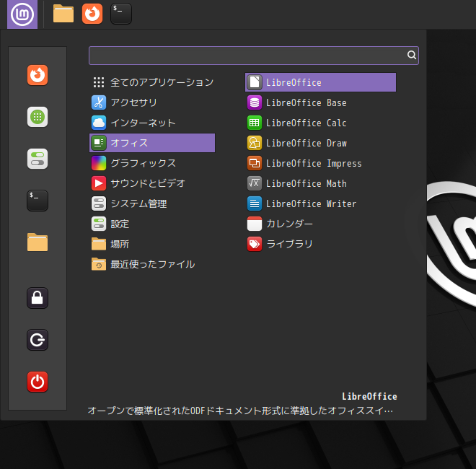The width and height of the screenshot is (476, 469).
Task: Click the red power off icon
Action: [x=38, y=382]
